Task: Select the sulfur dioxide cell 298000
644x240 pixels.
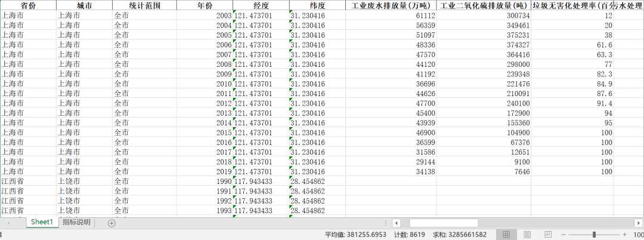Action: click(x=484, y=64)
